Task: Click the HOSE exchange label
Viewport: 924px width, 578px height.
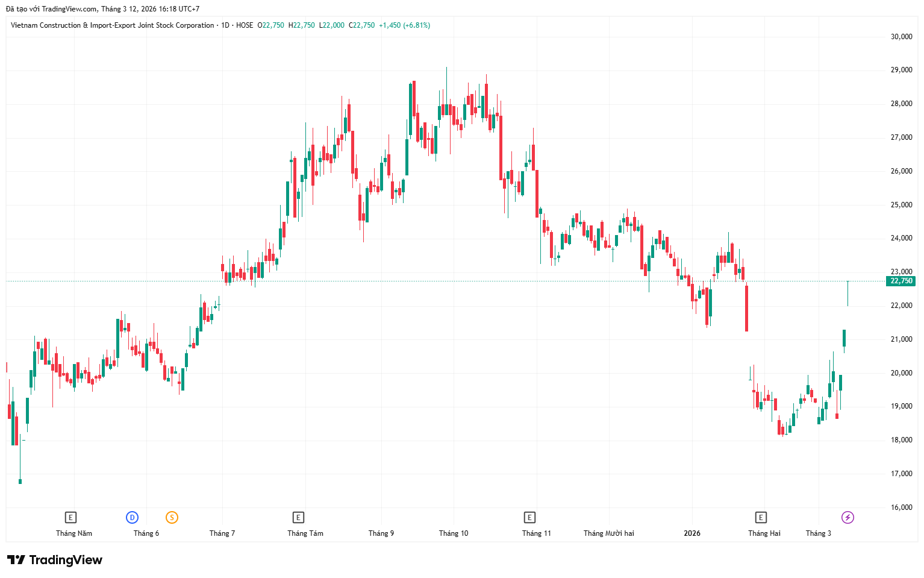Action: 245,25
